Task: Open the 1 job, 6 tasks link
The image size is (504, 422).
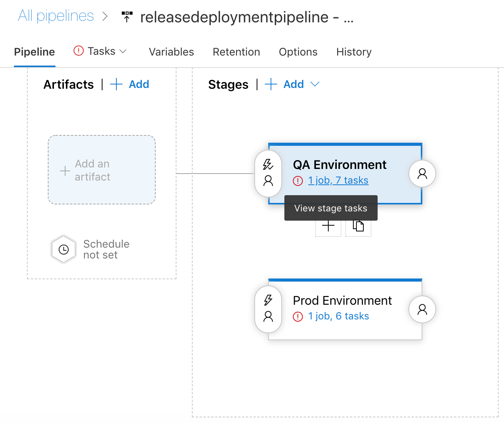Action: coord(339,316)
